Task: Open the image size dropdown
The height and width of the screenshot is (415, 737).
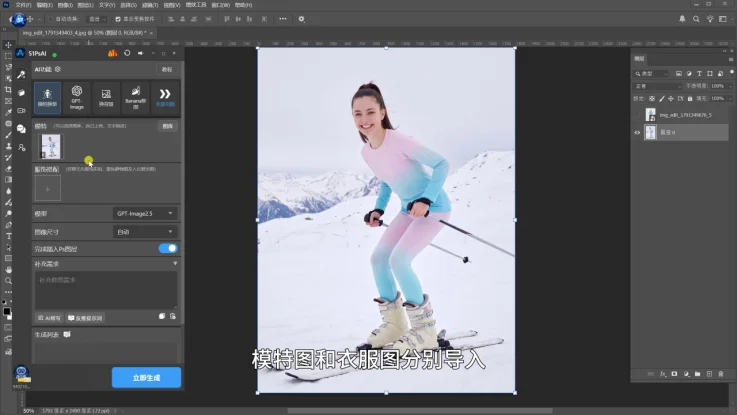Action: pos(145,232)
